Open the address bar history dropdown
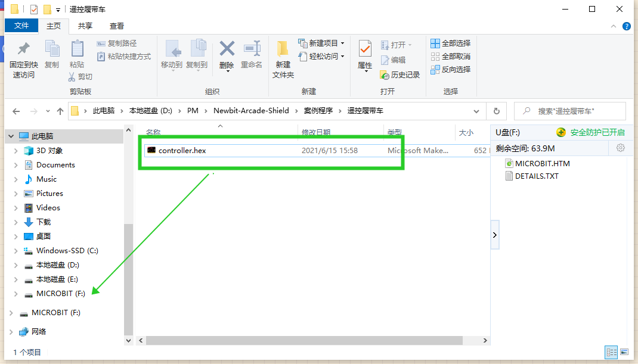 476,111
